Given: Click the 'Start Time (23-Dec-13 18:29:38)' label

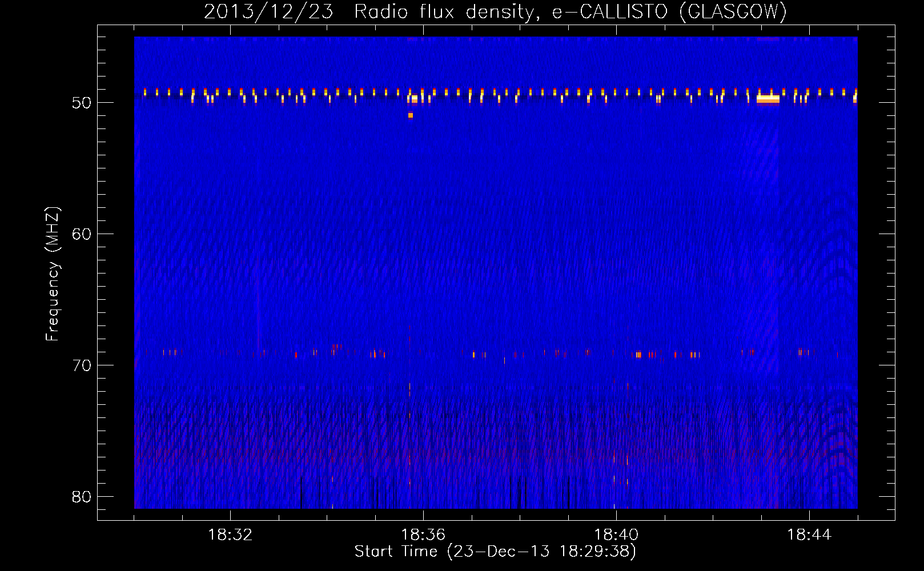Looking at the screenshot, I should (x=495, y=552).
